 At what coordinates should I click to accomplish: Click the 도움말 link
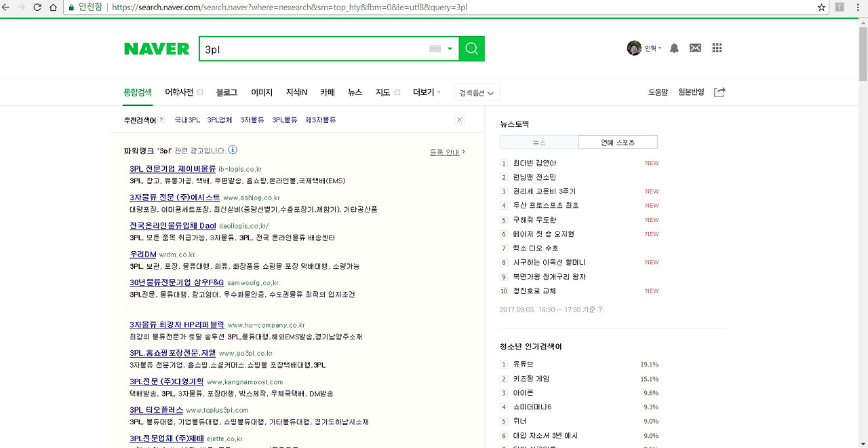(658, 92)
